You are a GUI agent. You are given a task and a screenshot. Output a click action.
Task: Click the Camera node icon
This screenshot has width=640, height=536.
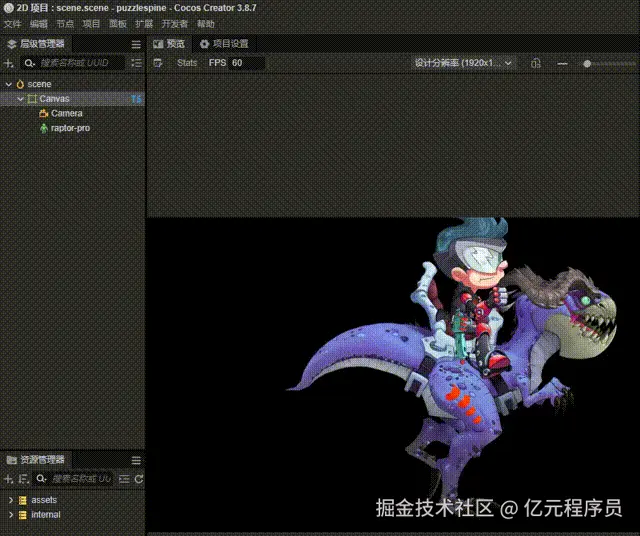tap(44, 113)
